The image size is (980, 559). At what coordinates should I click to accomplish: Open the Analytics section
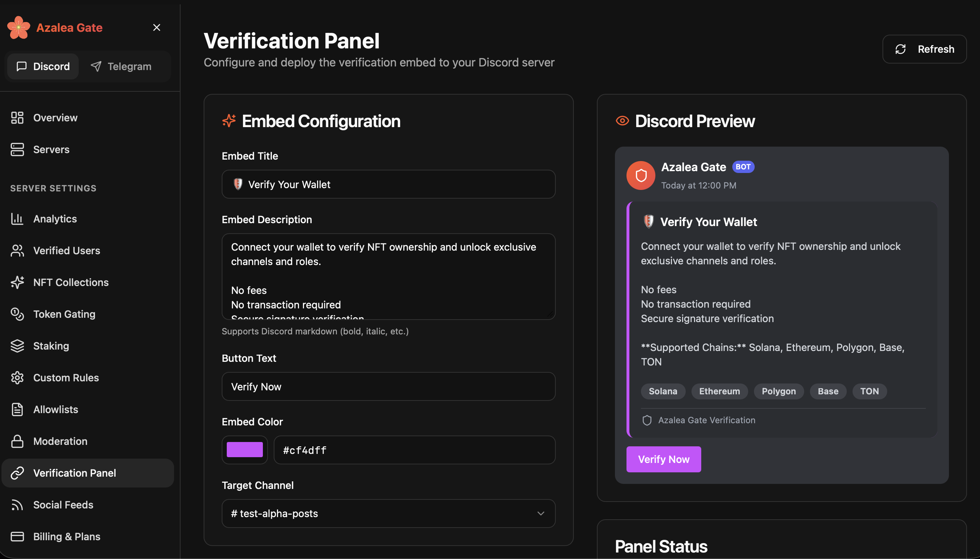(55, 218)
